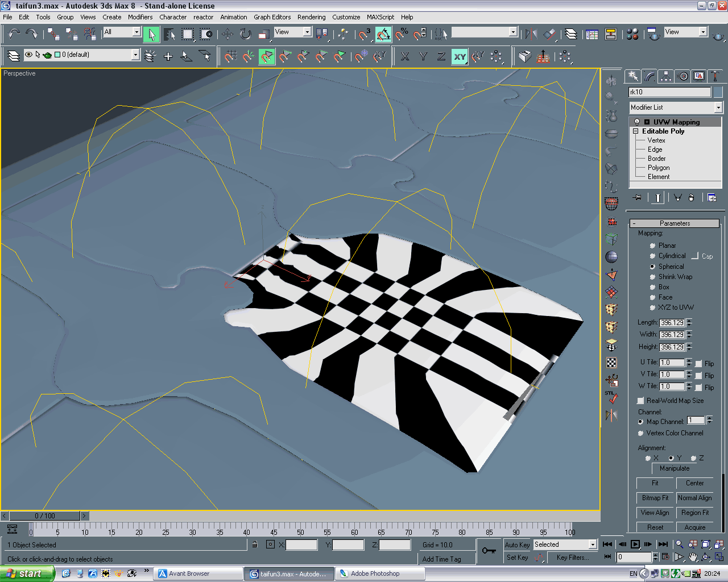Open Select by Name list icon
This screenshot has height=582, width=728.
coord(169,35)
